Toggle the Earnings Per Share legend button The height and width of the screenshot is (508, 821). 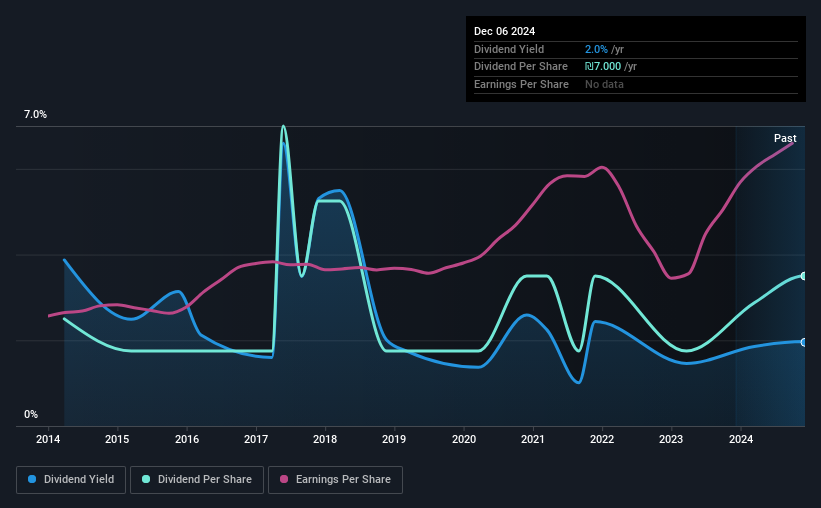point(335,480)
